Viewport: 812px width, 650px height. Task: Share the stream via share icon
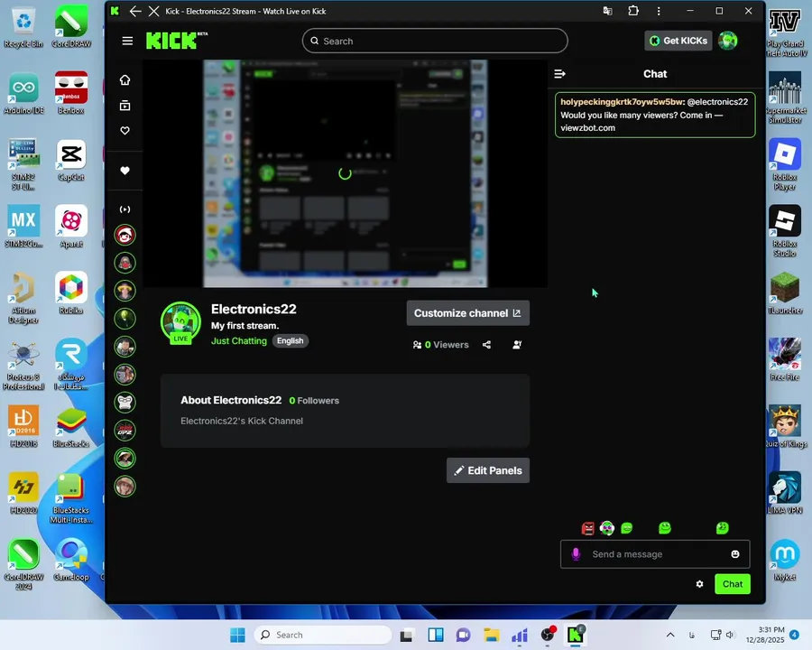487,345
